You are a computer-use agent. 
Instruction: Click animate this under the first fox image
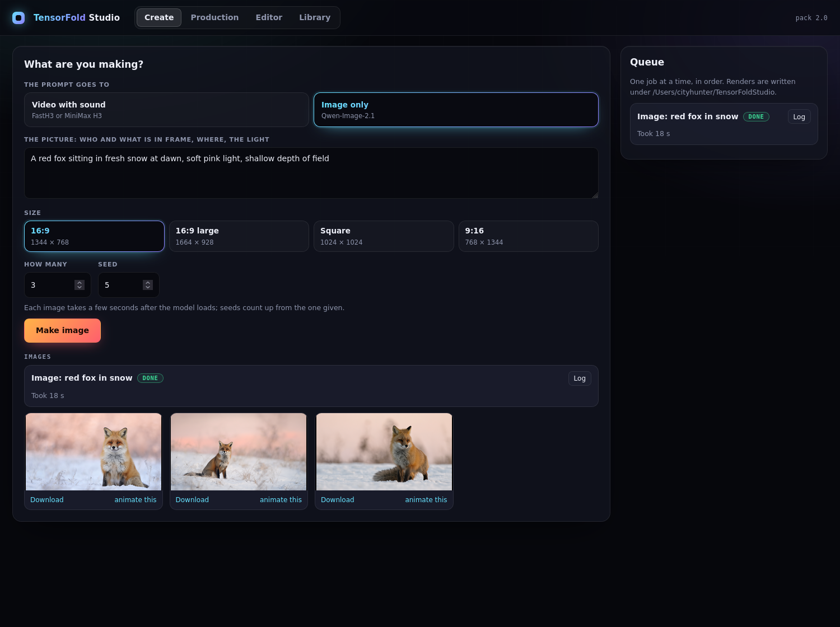click(136, 500)
